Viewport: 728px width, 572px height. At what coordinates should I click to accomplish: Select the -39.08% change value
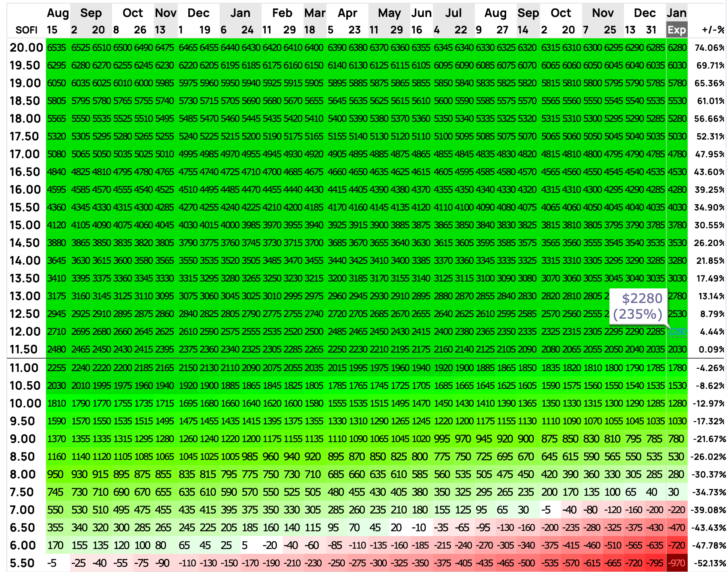709,510
